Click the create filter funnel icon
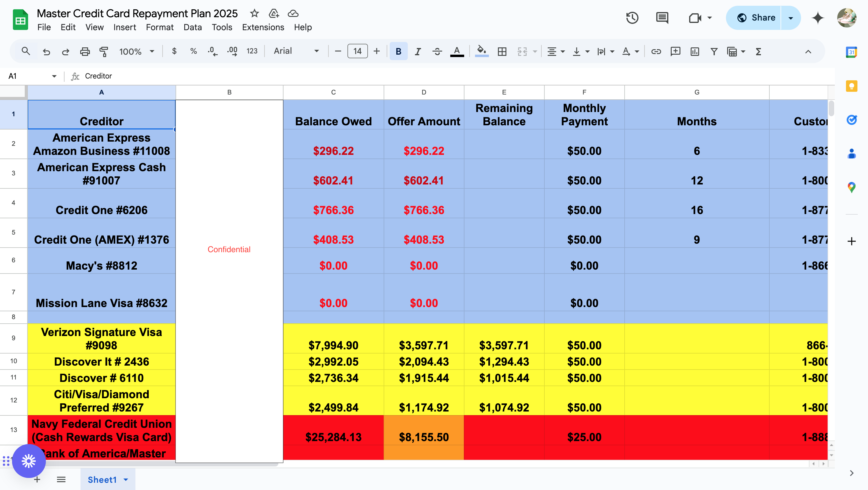The height and width of the screenshot is (490, 868). tap(714, 51)
